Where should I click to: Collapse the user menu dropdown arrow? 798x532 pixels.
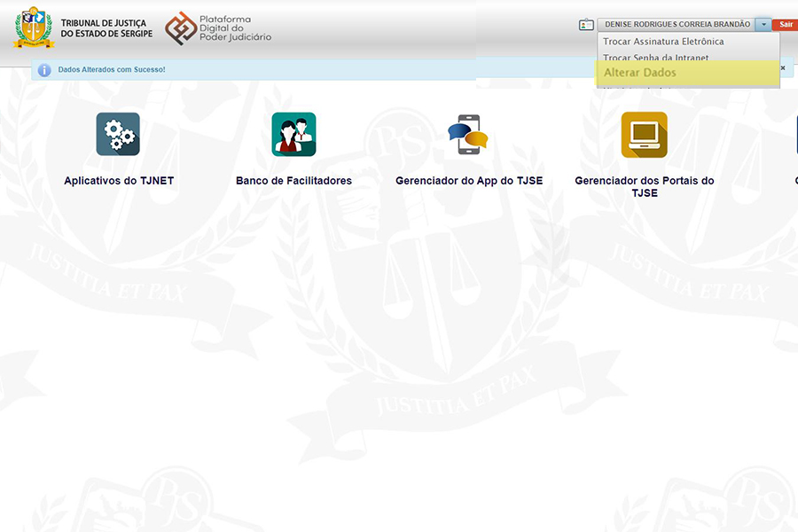(x=763, y=25)
